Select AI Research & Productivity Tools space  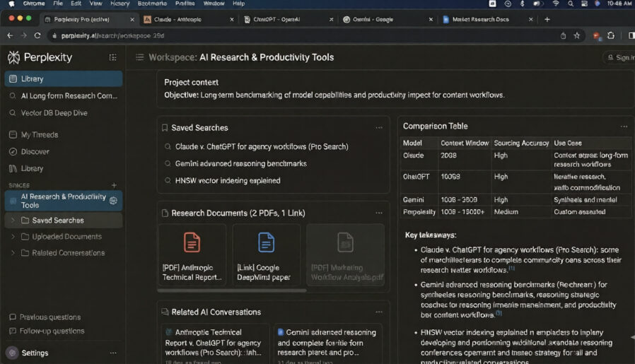click(x=64, y=201)
